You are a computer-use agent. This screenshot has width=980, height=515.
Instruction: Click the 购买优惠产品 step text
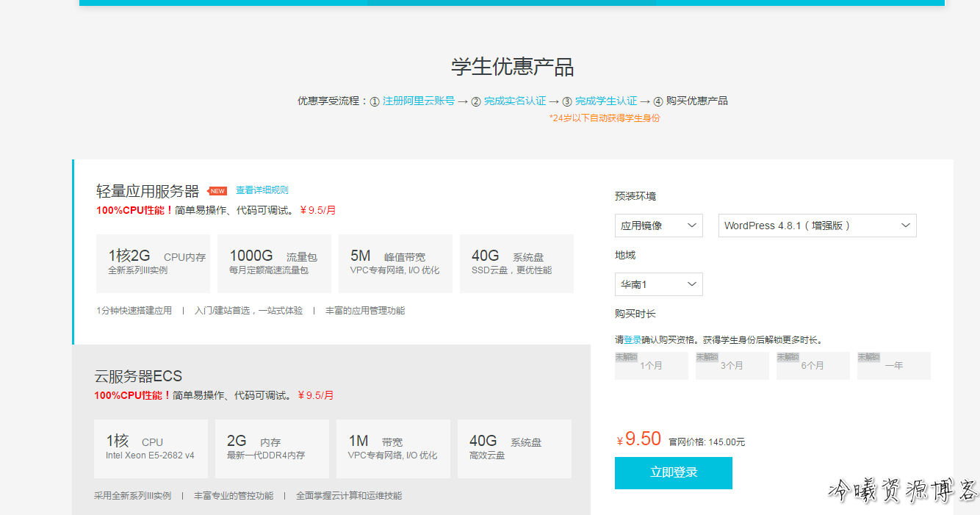[697, 101]
